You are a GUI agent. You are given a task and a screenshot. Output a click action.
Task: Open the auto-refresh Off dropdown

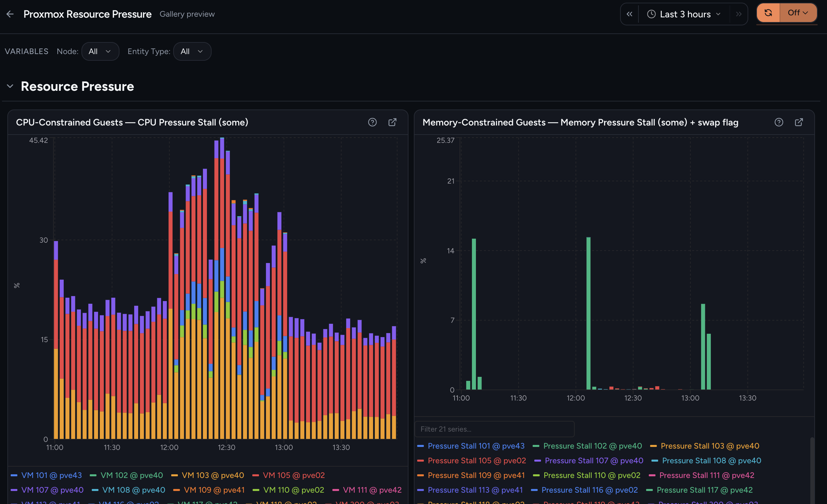798,13
